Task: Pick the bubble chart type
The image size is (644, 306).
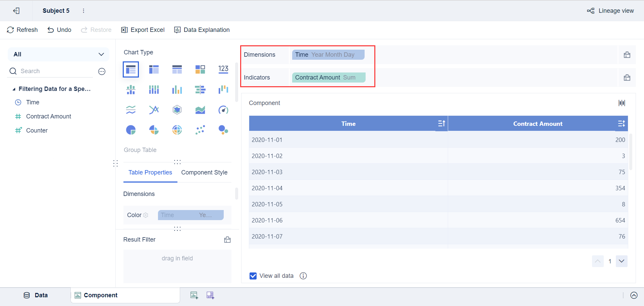Action: click(223, 130)
